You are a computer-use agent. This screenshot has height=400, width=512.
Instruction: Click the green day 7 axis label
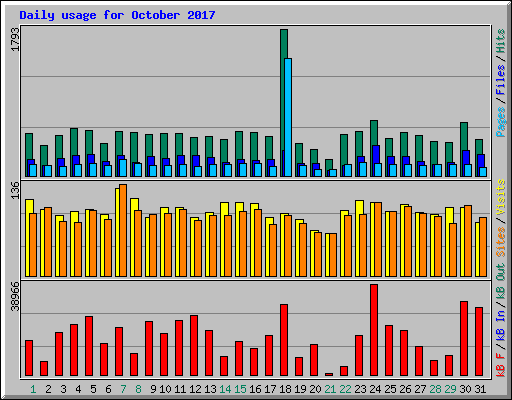123,389
